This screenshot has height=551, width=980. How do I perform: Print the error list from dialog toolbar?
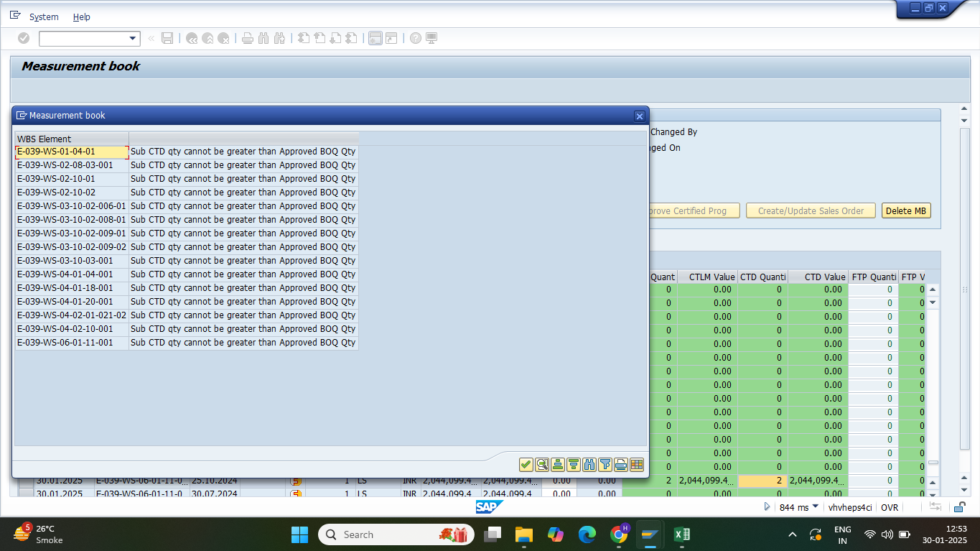point(621,465)
